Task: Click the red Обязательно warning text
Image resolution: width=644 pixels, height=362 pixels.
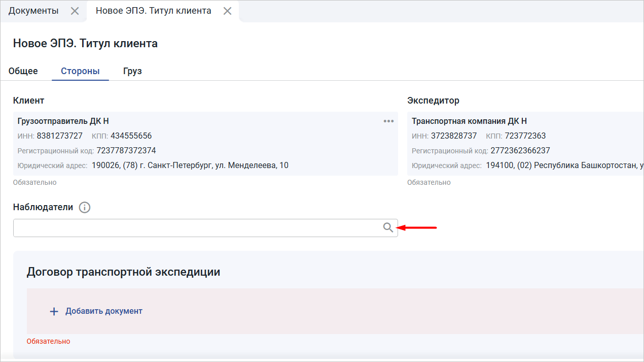Action: point(48,342)
